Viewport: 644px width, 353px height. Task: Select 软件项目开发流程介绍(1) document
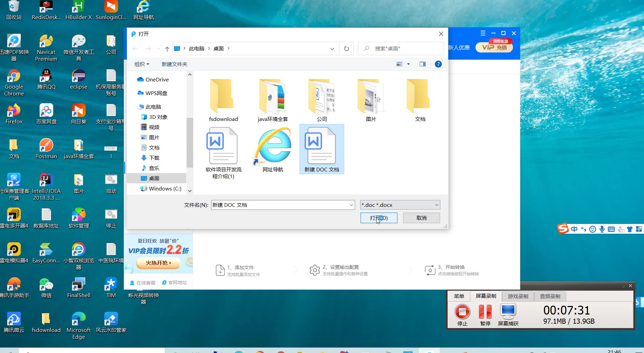pyautogui.click(x=223, y=153)
